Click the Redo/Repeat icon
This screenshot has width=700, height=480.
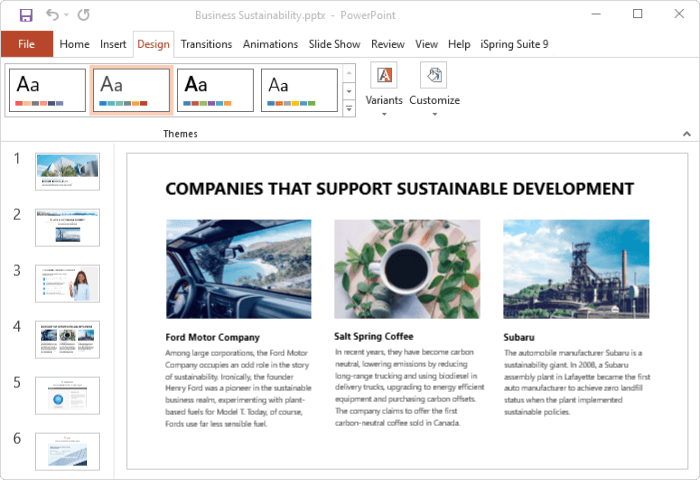pos(83,15)
